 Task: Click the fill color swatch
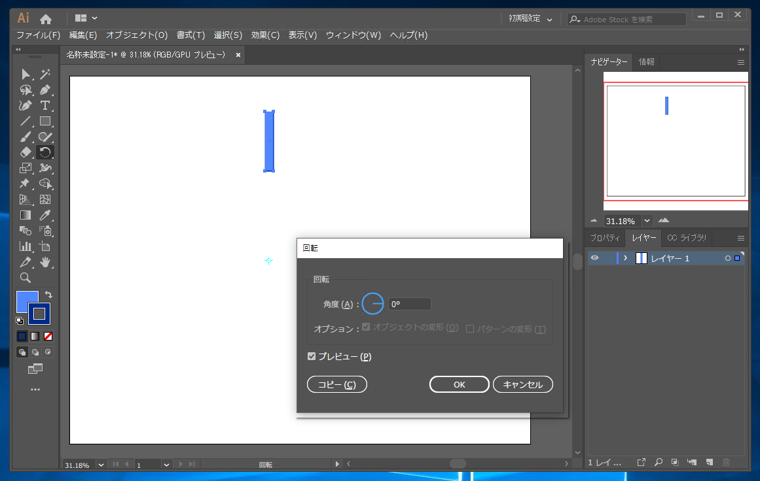coord(23,298)
